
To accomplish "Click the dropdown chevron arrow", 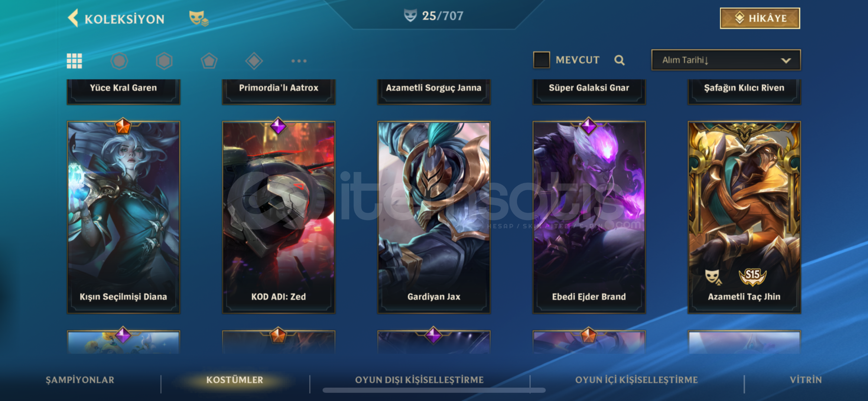I will (786, 61).
